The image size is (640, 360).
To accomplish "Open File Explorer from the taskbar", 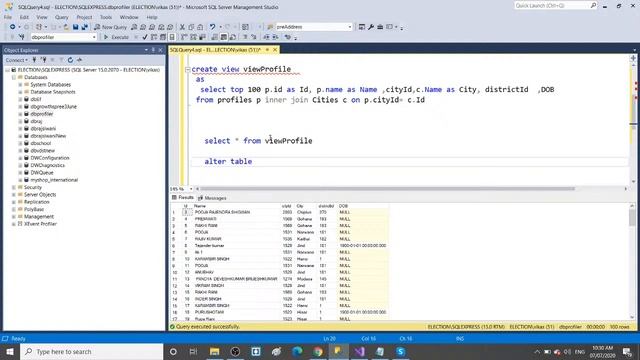I will pyautogui.click(x=214, y=351).
